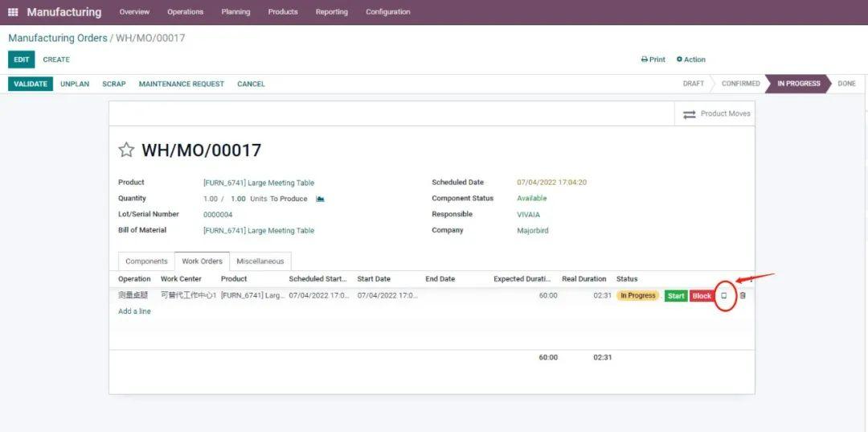868x432 pixels.
Task: Open the Reporting menu
Action: click(x=331, y=12)
